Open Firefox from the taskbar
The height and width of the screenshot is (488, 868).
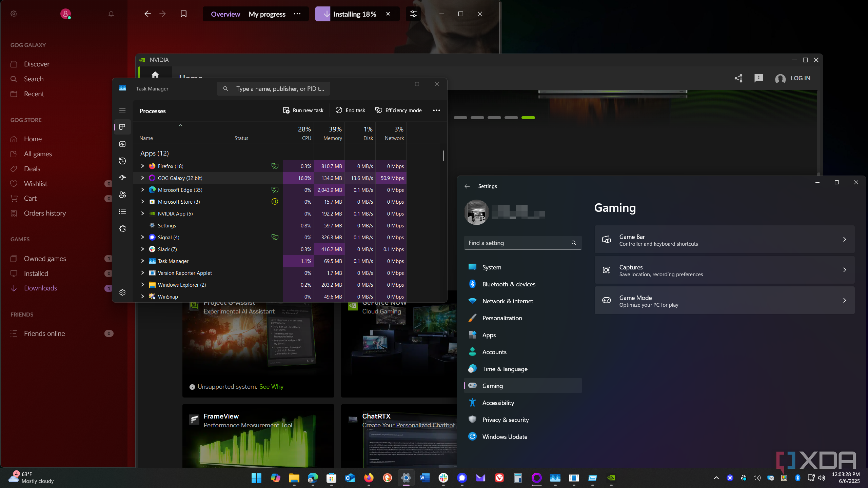click(x=369, y=478)
